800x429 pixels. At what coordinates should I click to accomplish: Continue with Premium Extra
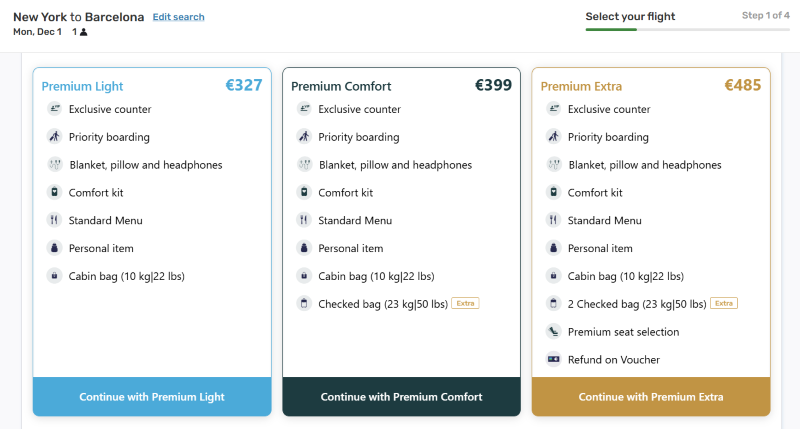coord(651,397)
